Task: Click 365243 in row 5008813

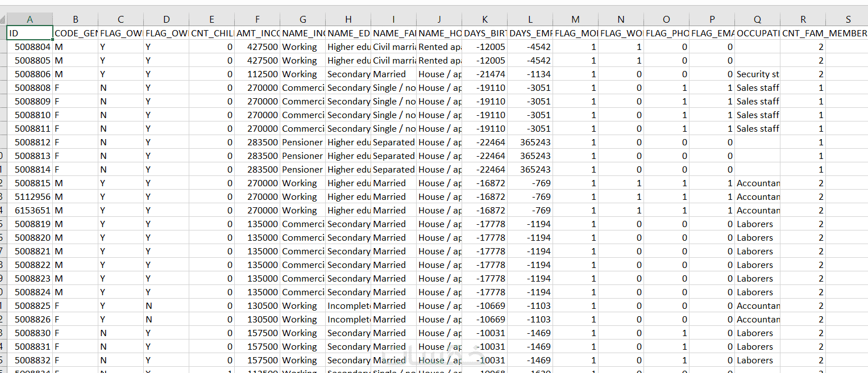Action: [530, 156]
